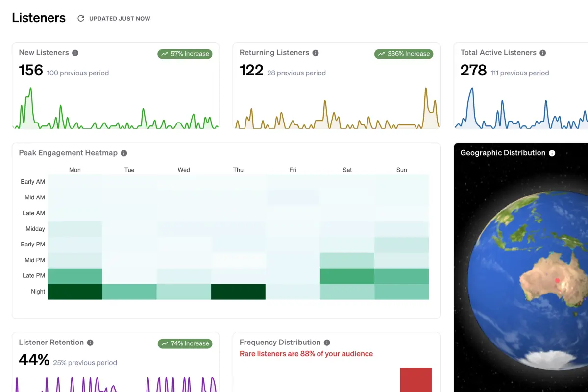Click the 336% Increase badge
Image resolution: width=588 pixels, height=392 pixels.
pyautogui.click(x=404, y=54)
